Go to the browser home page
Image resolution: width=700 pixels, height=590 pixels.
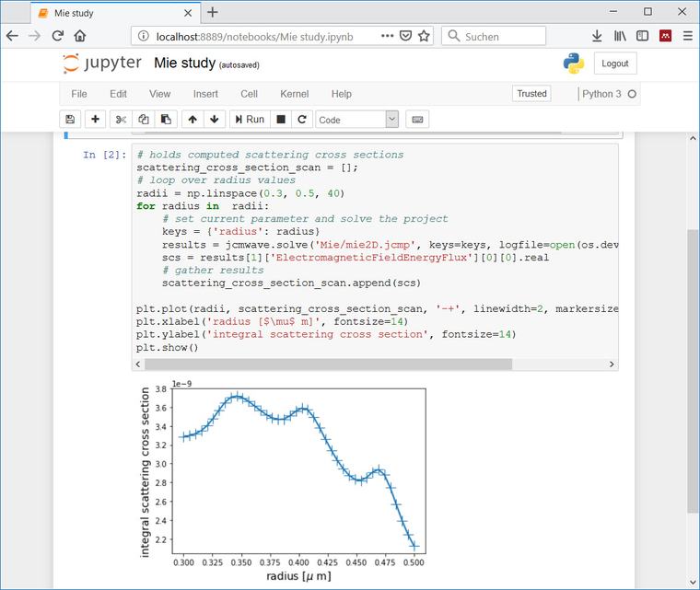[x=80, y=36]
